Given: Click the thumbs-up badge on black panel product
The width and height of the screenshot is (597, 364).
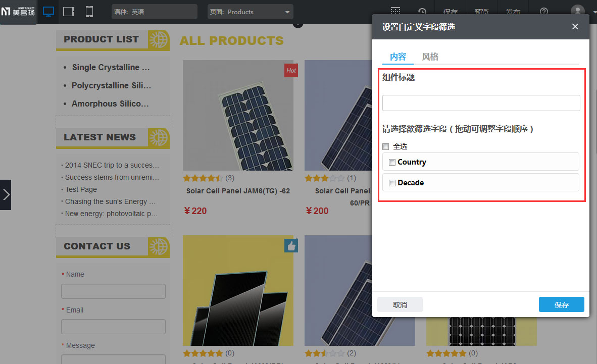Looking at the screenshot, I should tap(291, 246).
